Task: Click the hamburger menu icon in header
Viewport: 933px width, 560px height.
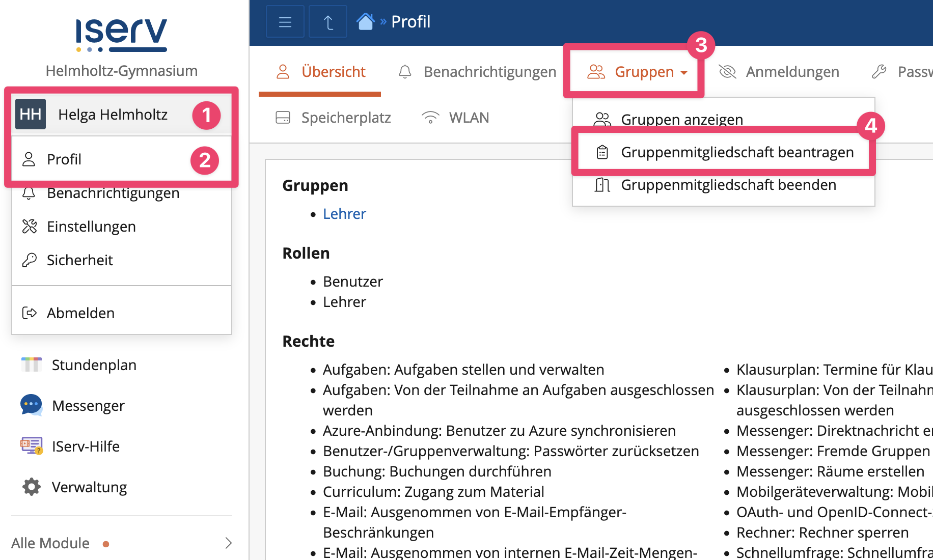Action: click(285, 22)
